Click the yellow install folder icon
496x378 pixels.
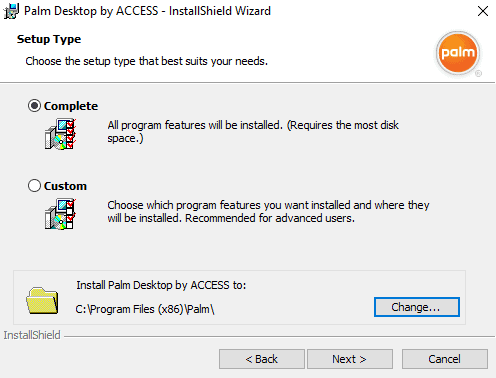tap(42, 300)
